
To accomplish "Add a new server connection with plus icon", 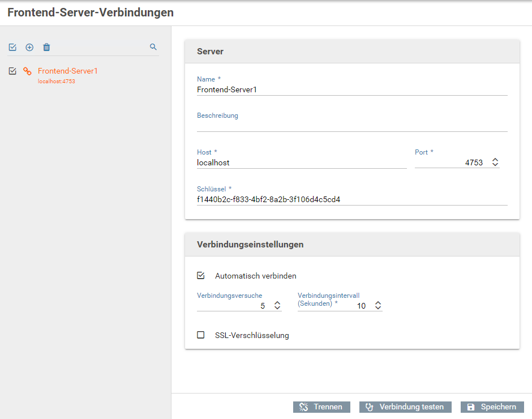I will pyautogui.click(x=29, y=47).
